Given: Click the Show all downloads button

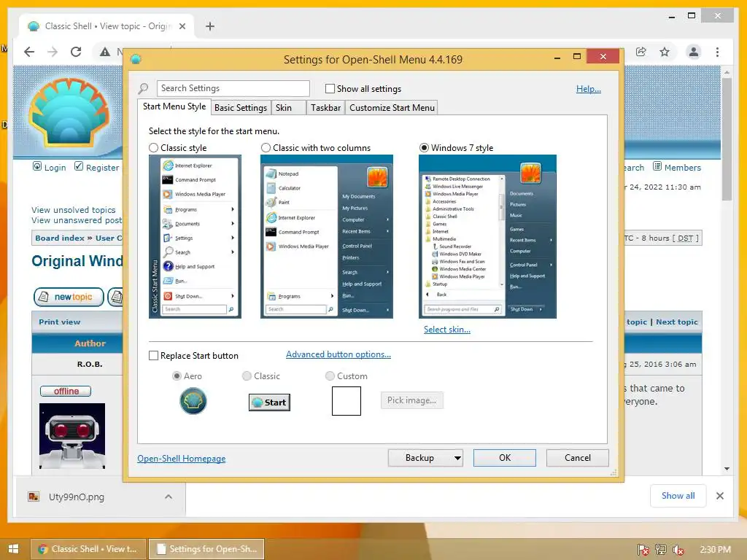Looking at the screenshot, I should tap(678, 496).
